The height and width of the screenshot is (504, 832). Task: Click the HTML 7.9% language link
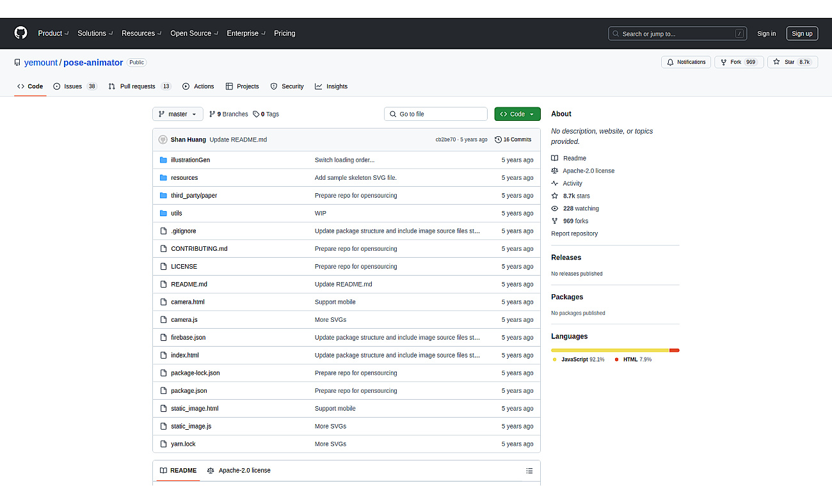(633, 359)
